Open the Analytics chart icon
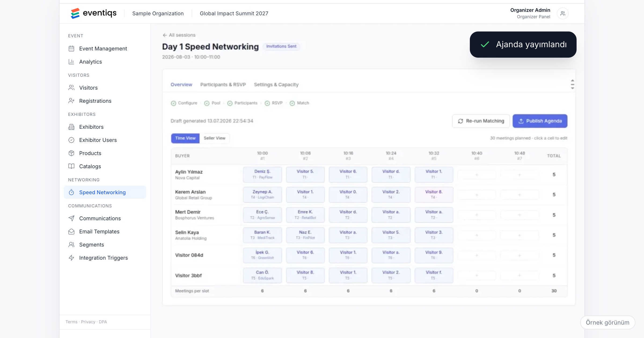The width and height of the screenshot is (644, 338). coord(71,62)
